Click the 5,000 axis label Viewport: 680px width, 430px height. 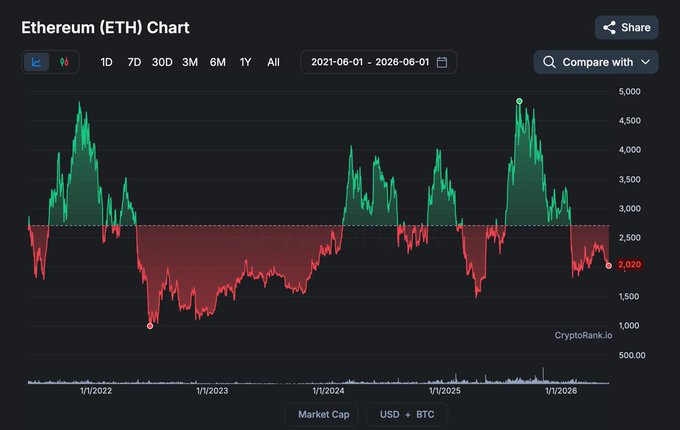[x=629, y=91]
